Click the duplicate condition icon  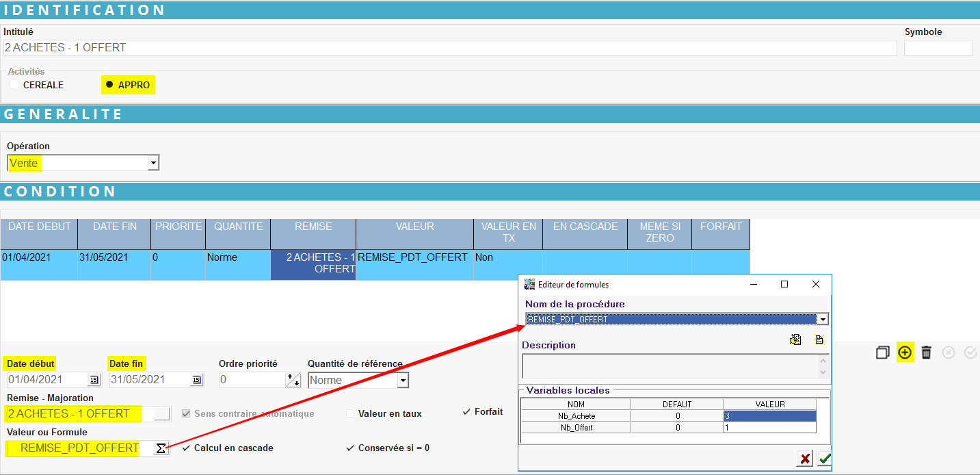click(x=883, y=352)
